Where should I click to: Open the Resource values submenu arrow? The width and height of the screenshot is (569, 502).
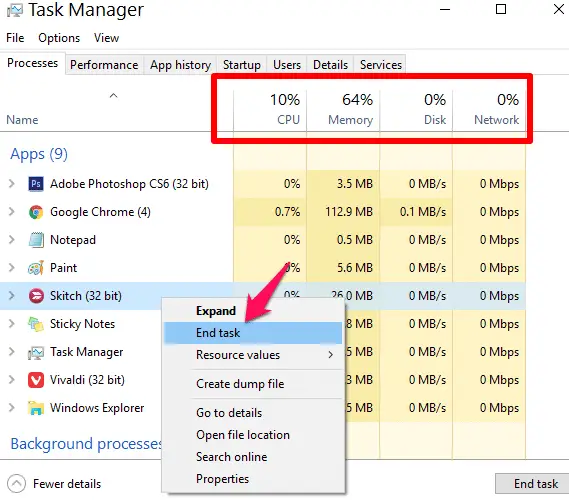point(331,355)
